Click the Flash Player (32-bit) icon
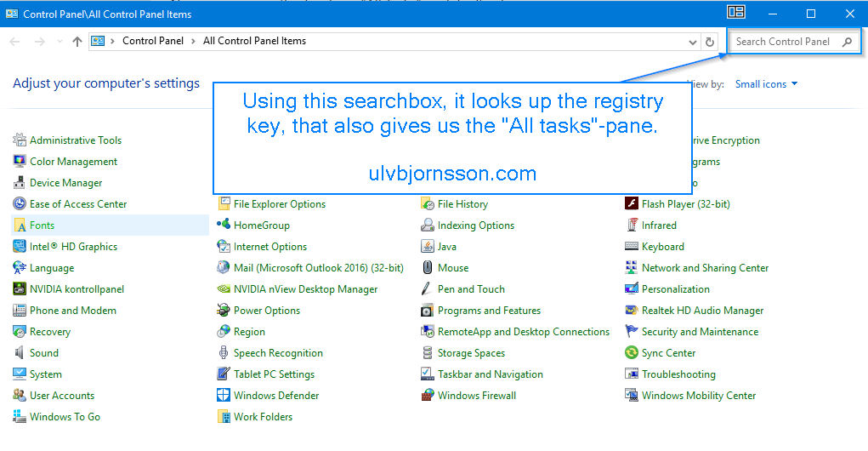This screenshot has height=451, width=868. coord(632,204)
